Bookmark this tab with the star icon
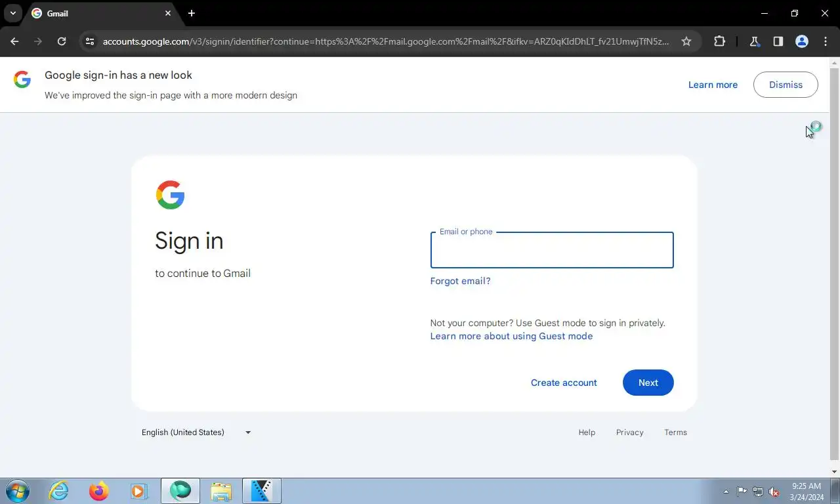 [x=686, y=41]
